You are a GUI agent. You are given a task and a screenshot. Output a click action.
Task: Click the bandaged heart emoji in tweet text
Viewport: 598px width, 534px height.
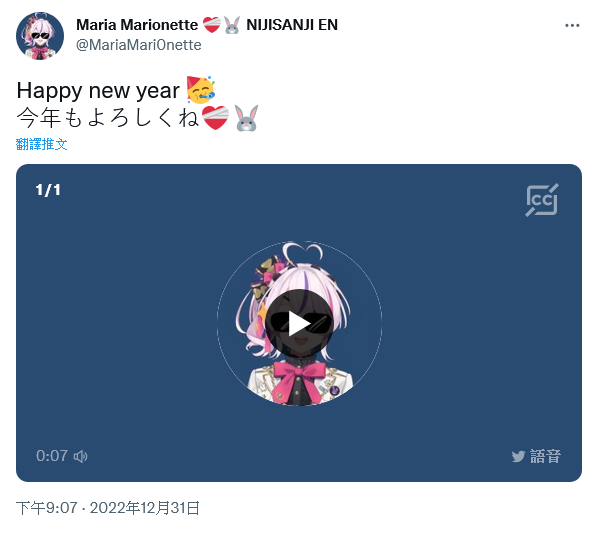point(215,118)
